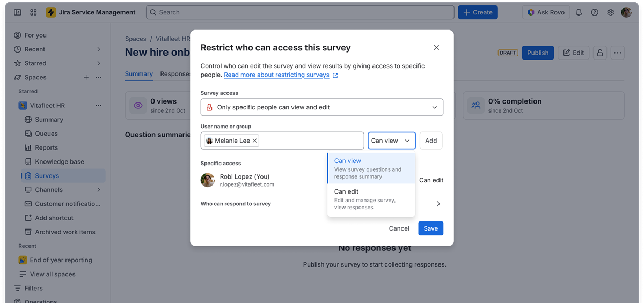The image size is (644, 303).
Task: Click the Spaces breadcrumb
Action: (135, 39)
